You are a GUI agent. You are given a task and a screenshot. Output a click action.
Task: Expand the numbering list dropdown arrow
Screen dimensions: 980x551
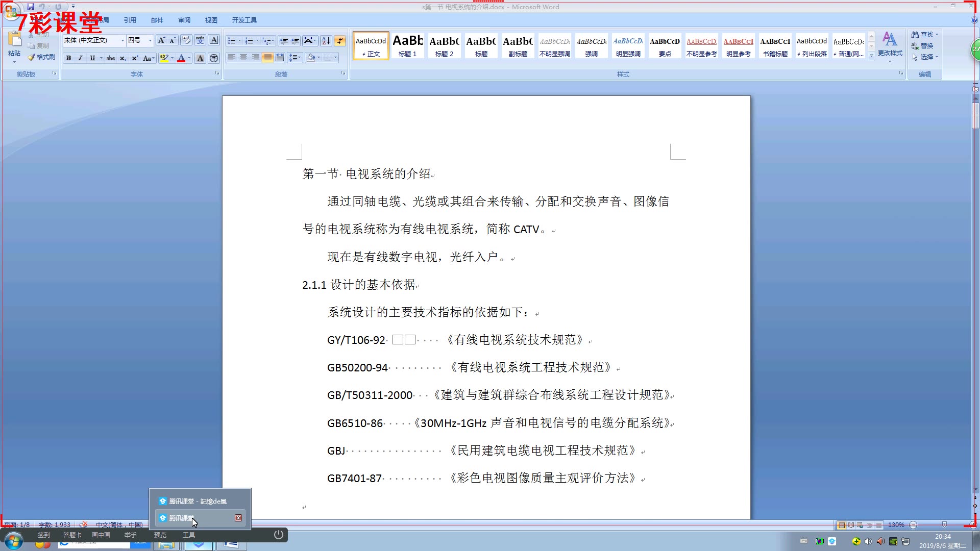click(257, 40)
